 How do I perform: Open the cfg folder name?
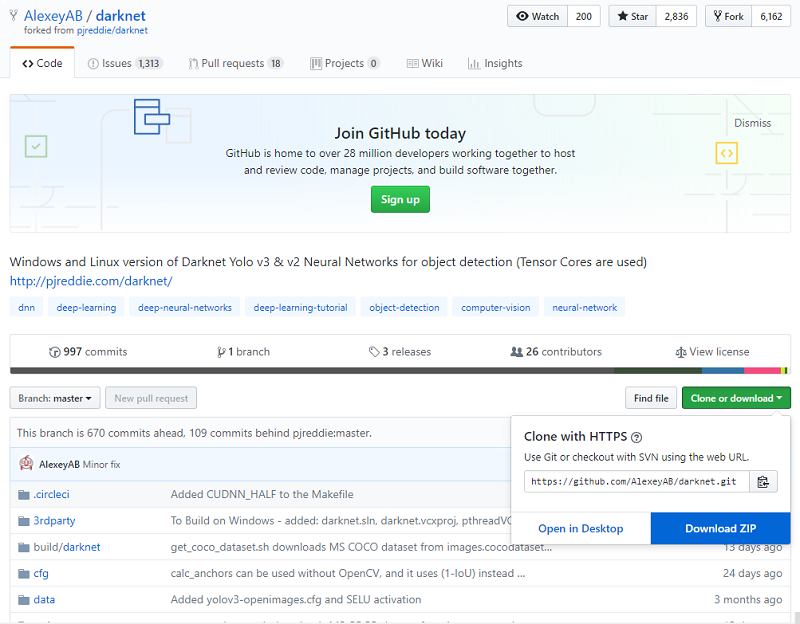point(41,573)
